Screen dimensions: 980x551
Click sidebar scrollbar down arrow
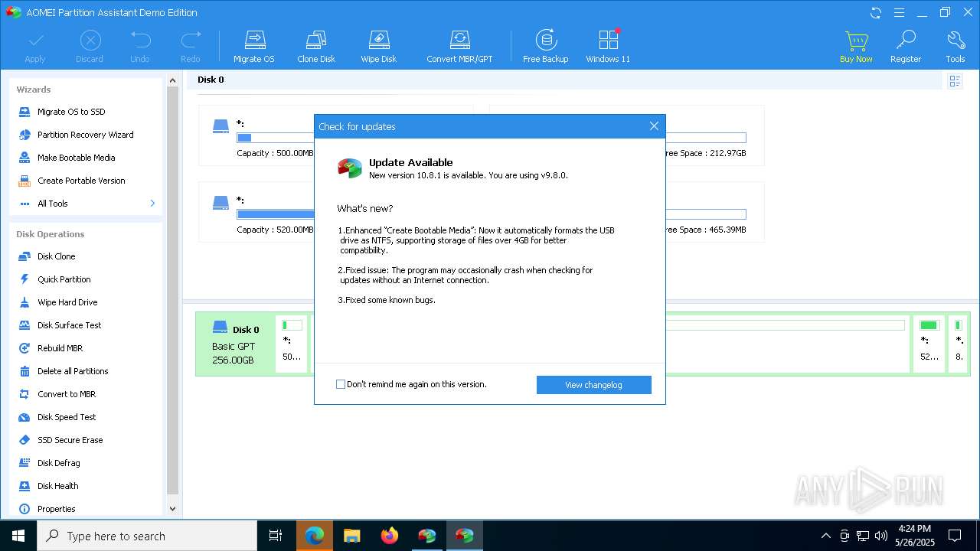pos(172,509)
